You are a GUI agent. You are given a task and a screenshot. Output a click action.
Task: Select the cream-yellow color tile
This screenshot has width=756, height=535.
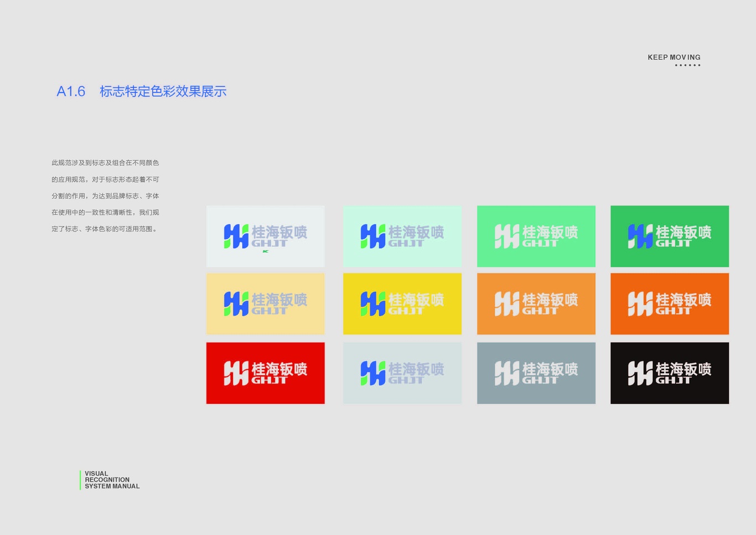[265, 303]
